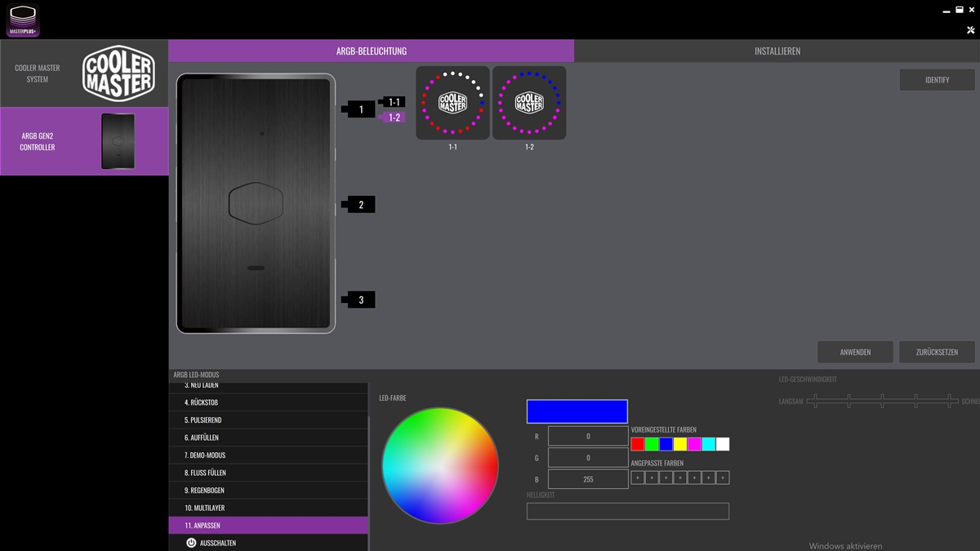This screenshot has height=551, width=980.
Task: Open the settings wrench-and-screwdriver icon
Action: click(971, 29)
